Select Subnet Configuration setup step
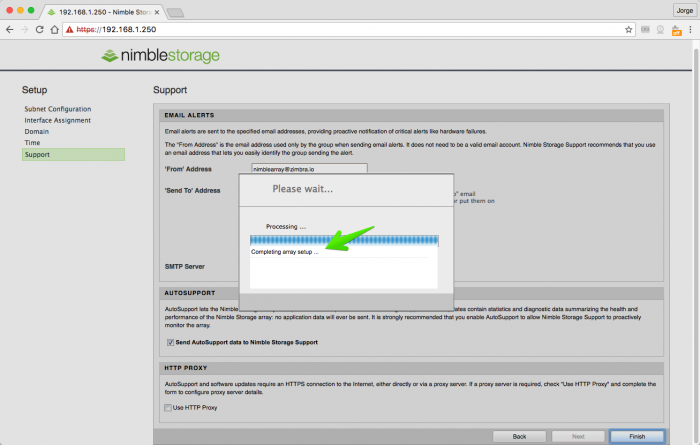The image size is (700, 445). coord(58,109)
